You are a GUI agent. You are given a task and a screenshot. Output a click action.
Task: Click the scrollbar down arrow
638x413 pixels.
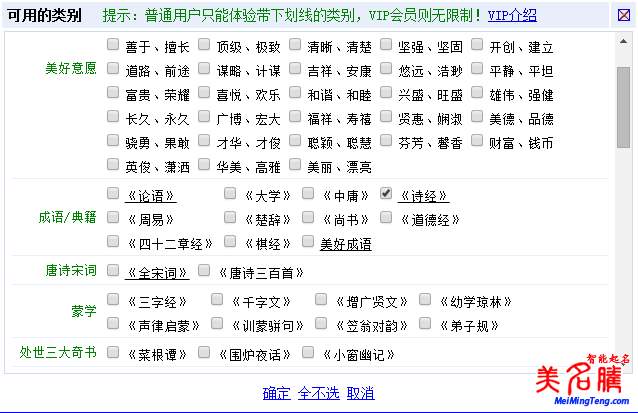point(623,365)
